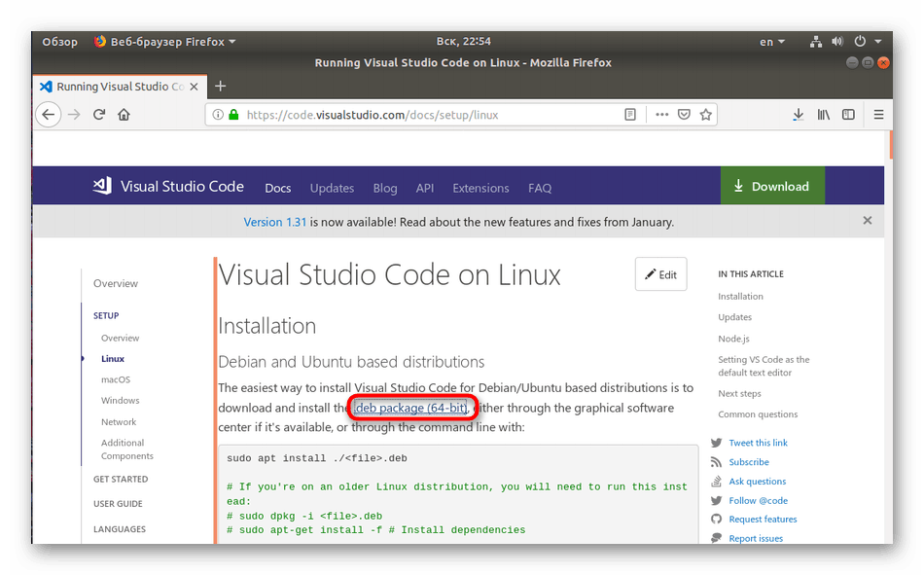The height and width of the screenshot is (575, 924).
Task: Open the en keyboard layout dropdown
Action: (772, 42)
